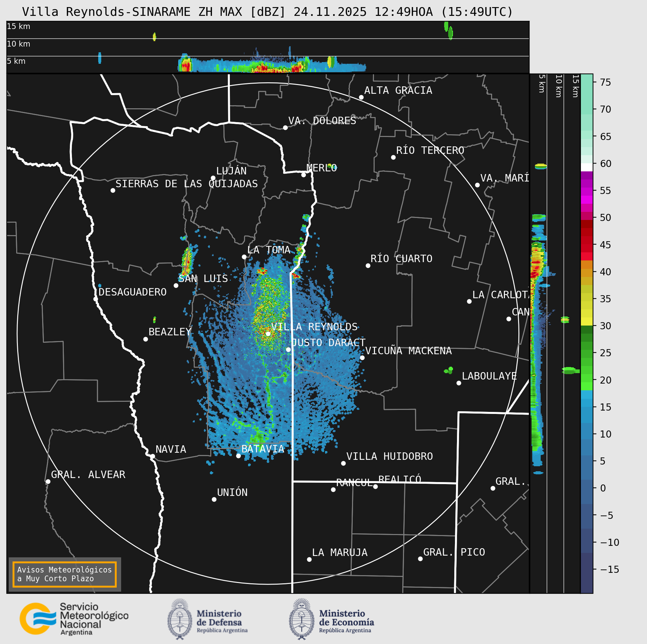This screenshot has height=644, width=647.
Task: Select the GRAL. PICO label
Action: [454, 552]
